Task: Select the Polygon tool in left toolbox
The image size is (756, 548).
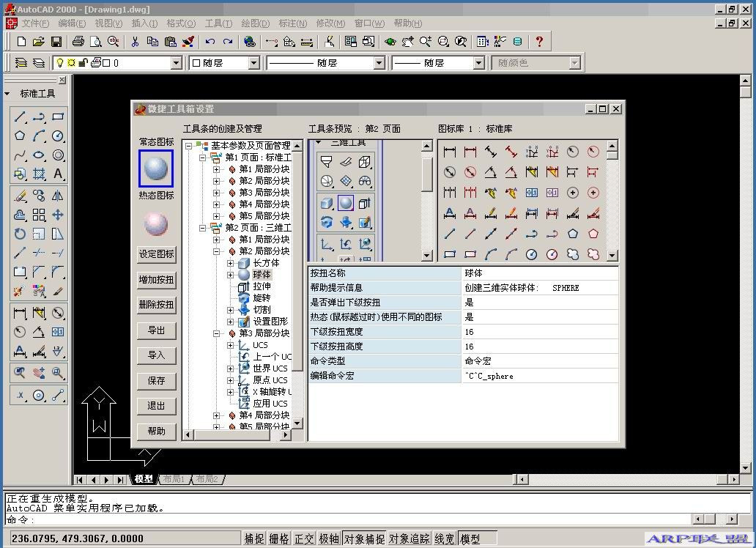Action: pyautogui.click(x=20, y=136)
